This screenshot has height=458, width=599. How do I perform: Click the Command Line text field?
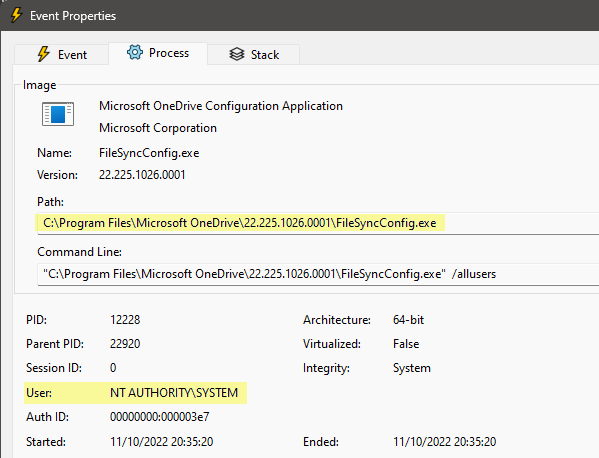[x=318, y=274]
